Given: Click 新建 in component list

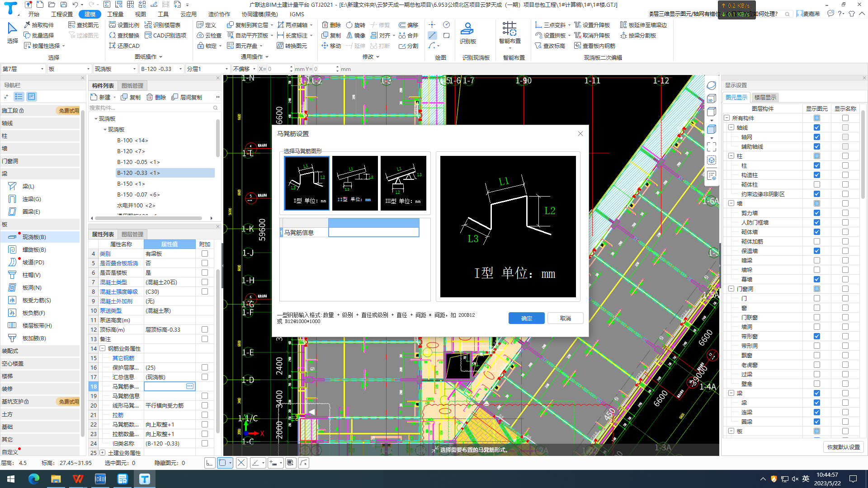Looking at the screenshot, I should point(101,97).
